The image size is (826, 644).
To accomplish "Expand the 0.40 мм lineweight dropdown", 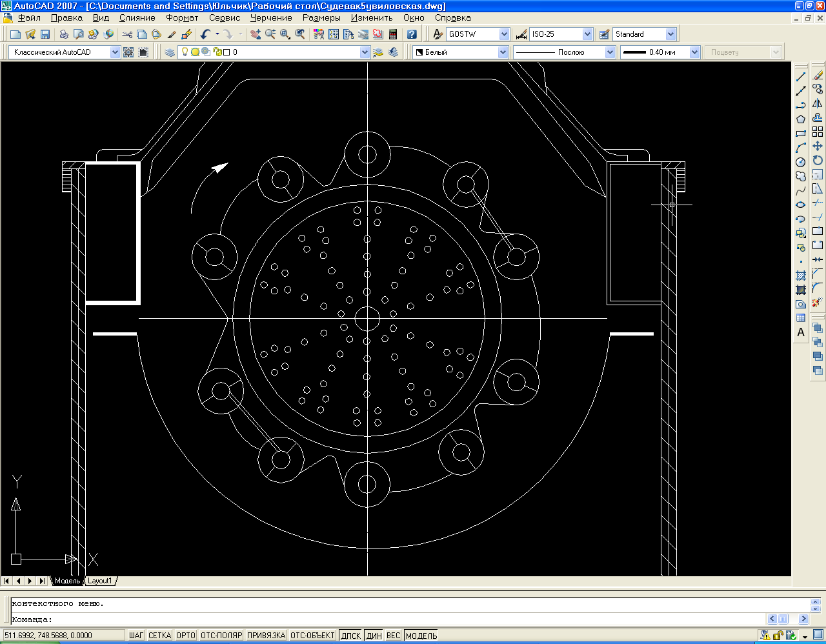I will (694, 52).
